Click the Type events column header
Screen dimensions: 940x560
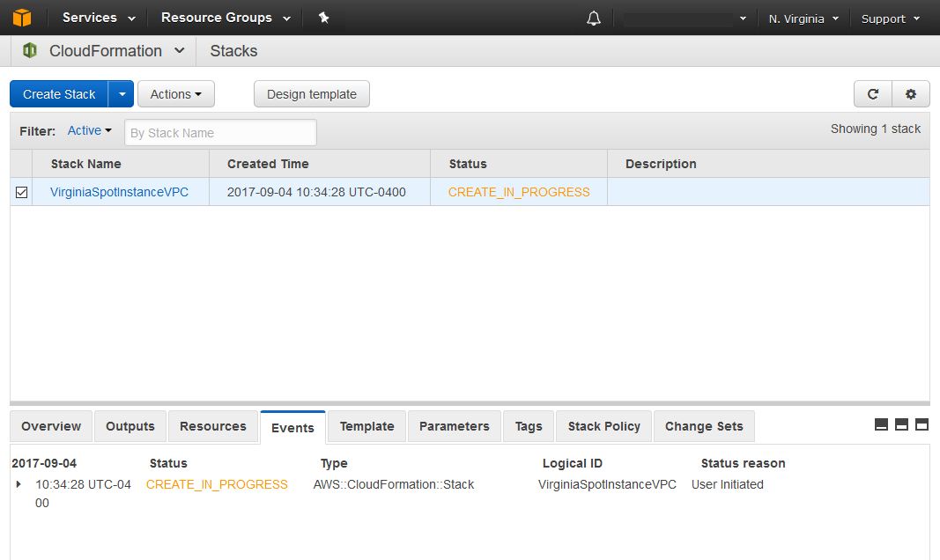pyautogui.click(x=334, y=463)
